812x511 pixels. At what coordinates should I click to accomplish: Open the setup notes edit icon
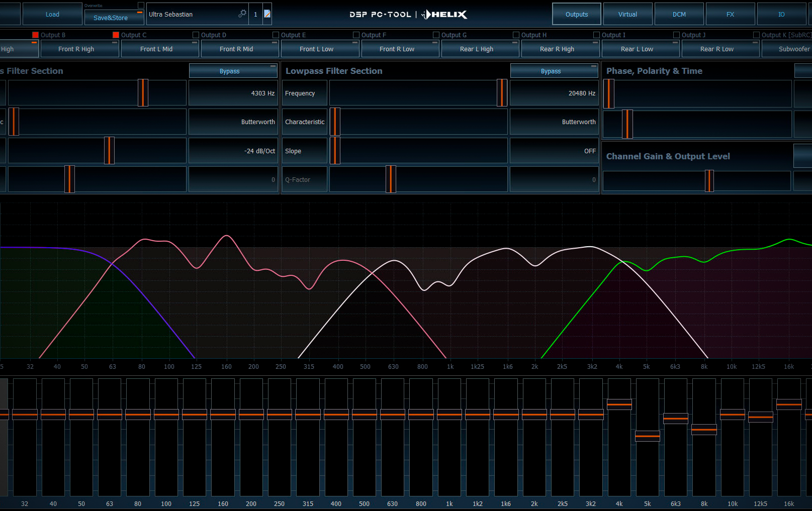pos(267,14)
